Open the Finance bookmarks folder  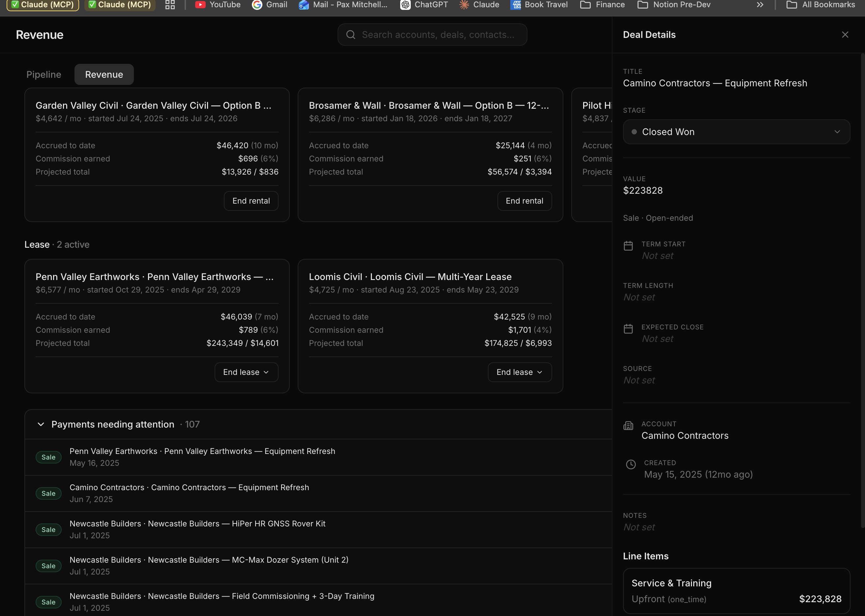[602, 5]
